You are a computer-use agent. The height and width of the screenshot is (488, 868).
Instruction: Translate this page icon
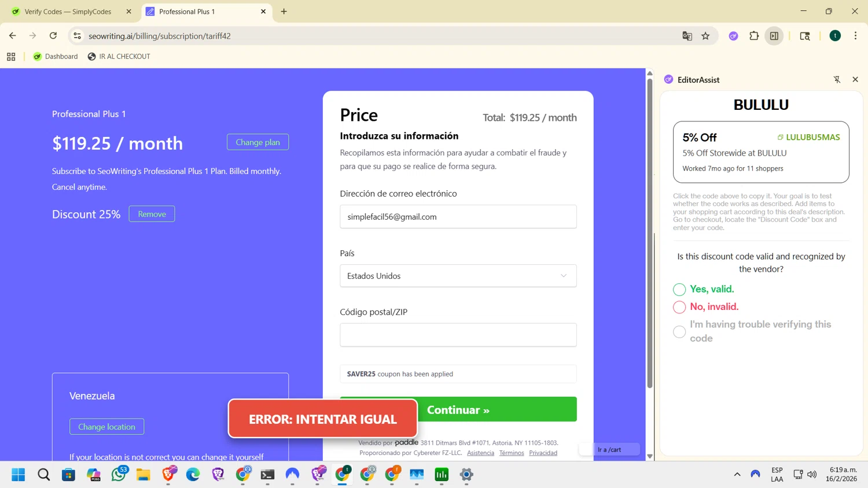click(x=687, y=36)
